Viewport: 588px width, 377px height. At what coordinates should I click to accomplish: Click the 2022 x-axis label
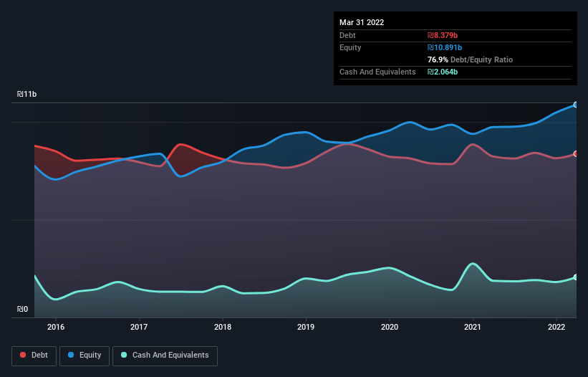(x=556, y=327)
